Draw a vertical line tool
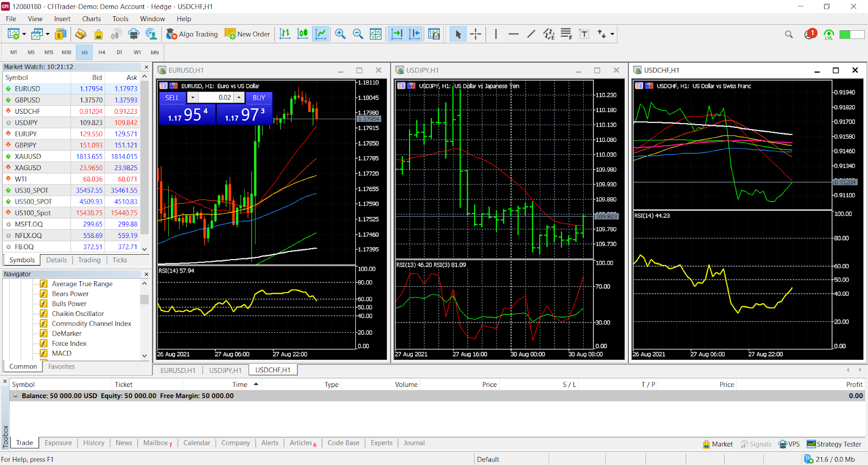Screen dimensions: 868x465 (x=496, y=34)
